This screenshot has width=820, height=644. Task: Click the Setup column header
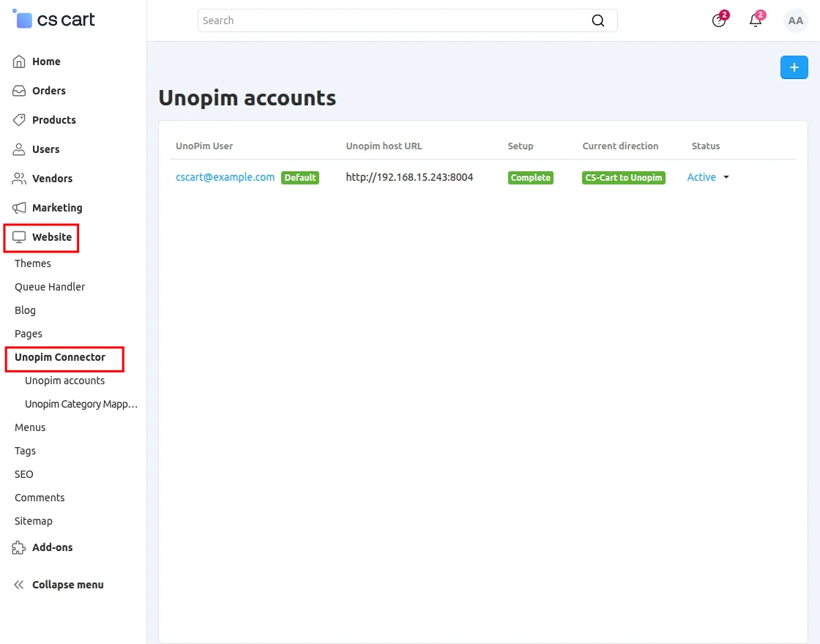[x=521, y=146]
